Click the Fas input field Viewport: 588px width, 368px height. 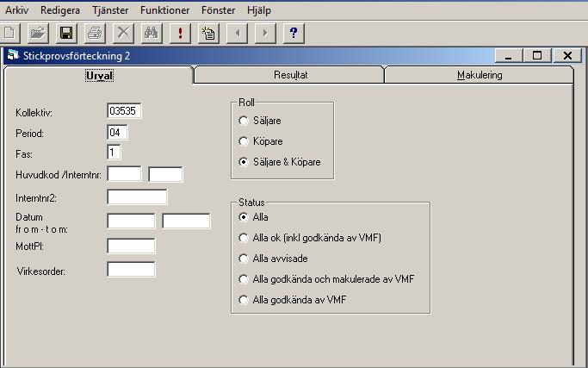pyautogui.click(x=114, y=152)
